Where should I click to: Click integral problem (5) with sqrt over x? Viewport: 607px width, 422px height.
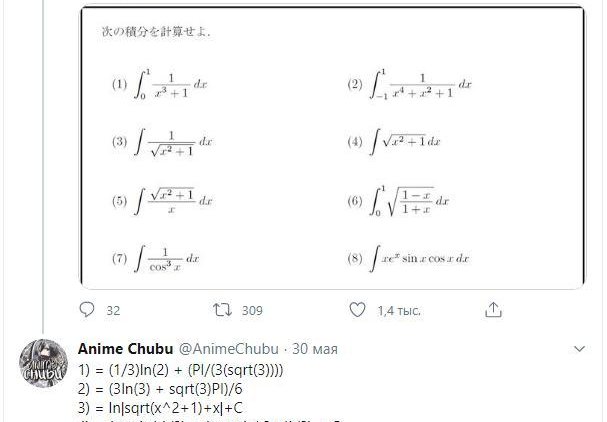click(162, 200)
